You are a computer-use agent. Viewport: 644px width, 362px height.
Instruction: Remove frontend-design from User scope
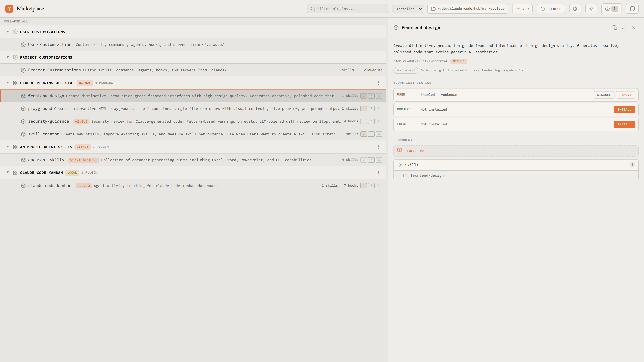coord(625,95)
